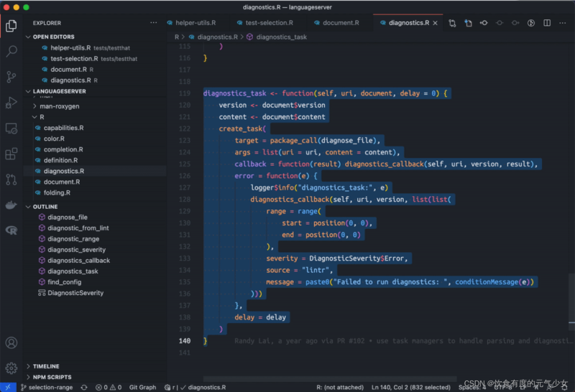Image resolution: width=575 pixels, height=392 pixels.
Task: Open completion.R in the file tree
Action: [63, 149]
